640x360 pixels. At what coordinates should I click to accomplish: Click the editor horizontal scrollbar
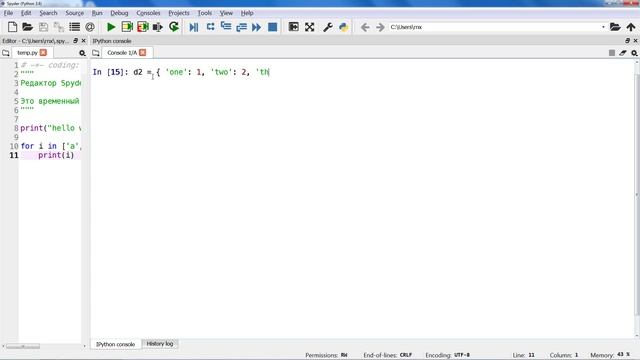pos(23,346)
